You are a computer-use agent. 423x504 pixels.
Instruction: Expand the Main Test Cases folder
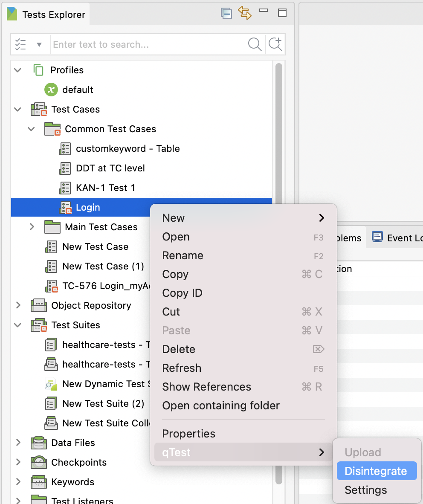[x=31, y=227]
